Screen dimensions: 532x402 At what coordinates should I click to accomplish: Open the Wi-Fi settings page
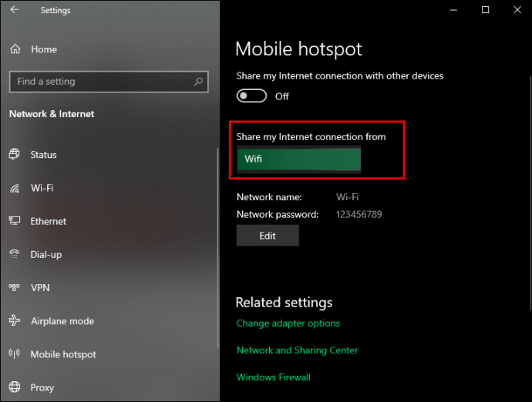[42, 188]
